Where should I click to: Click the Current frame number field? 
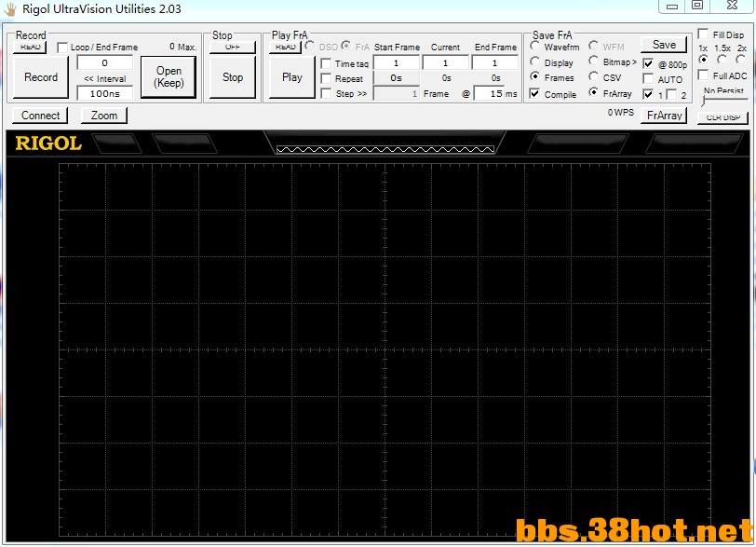click(445, 63)
